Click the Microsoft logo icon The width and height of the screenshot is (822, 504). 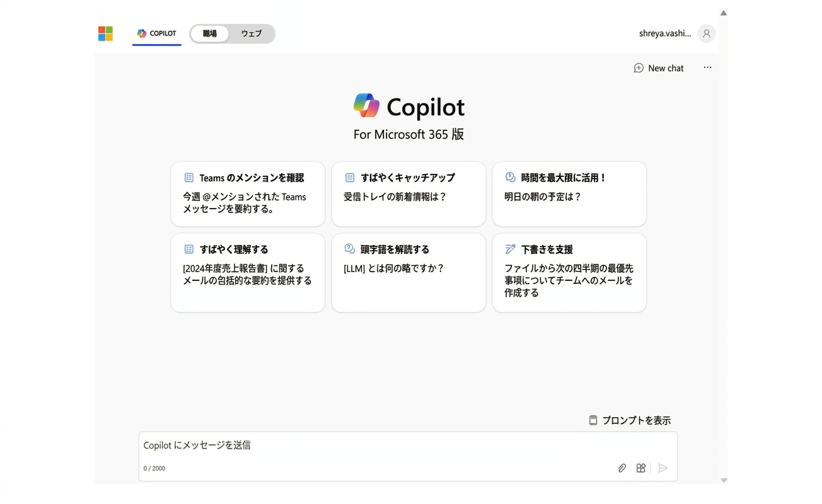105,33
